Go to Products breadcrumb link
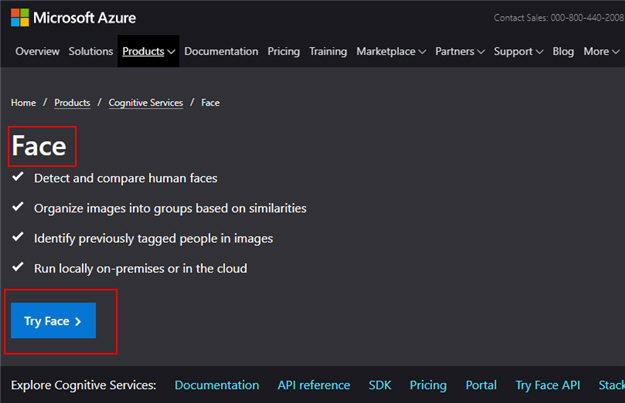The height and width of the screenshot is (403, 625). [x=72, y=103]
